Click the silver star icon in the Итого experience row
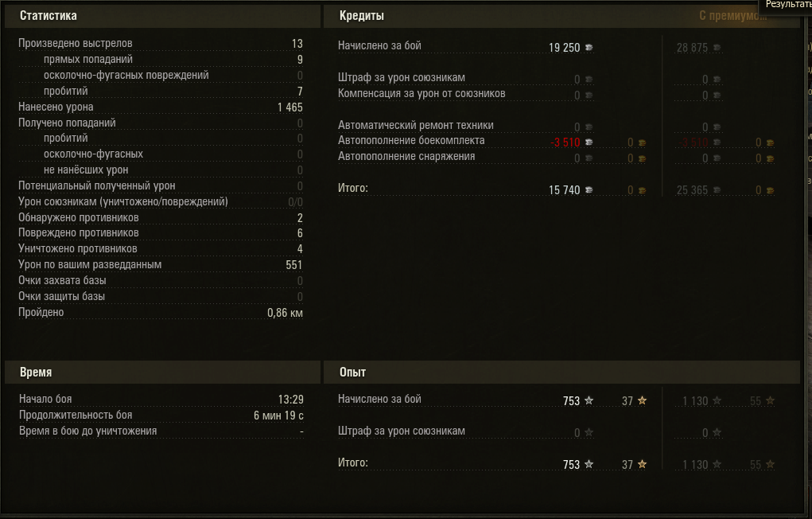The image size is (812, 519). coord(589,465)
